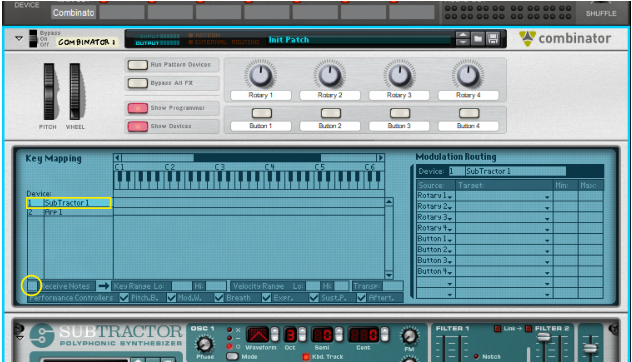Click the Rotary 3 knob
The width and height of the screenshot is (632, 362).
coord(399,75)
